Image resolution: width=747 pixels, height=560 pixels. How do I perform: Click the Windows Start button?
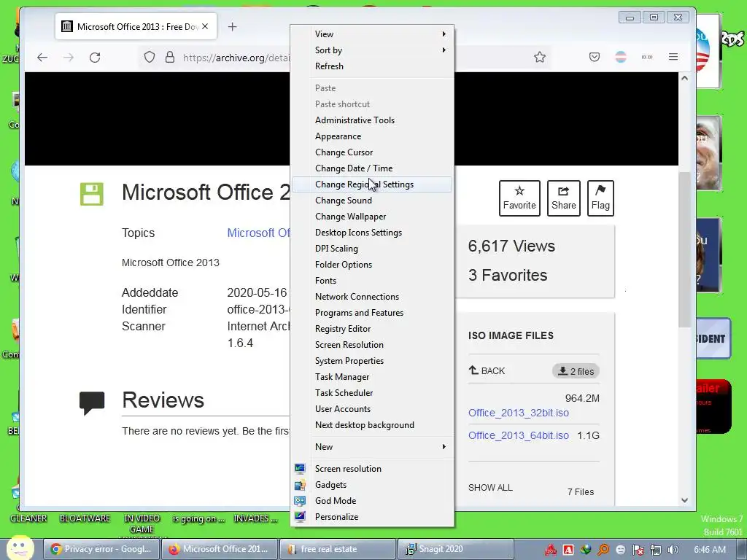click(20, 548)
